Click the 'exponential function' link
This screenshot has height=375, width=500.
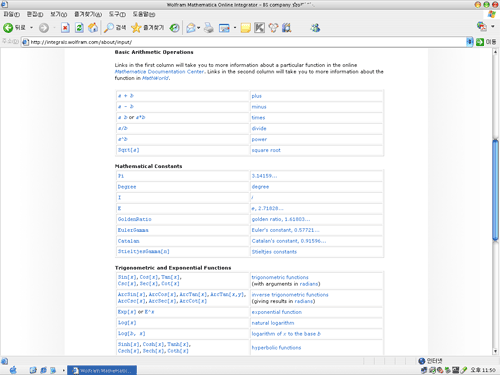[x=277, y=312]
